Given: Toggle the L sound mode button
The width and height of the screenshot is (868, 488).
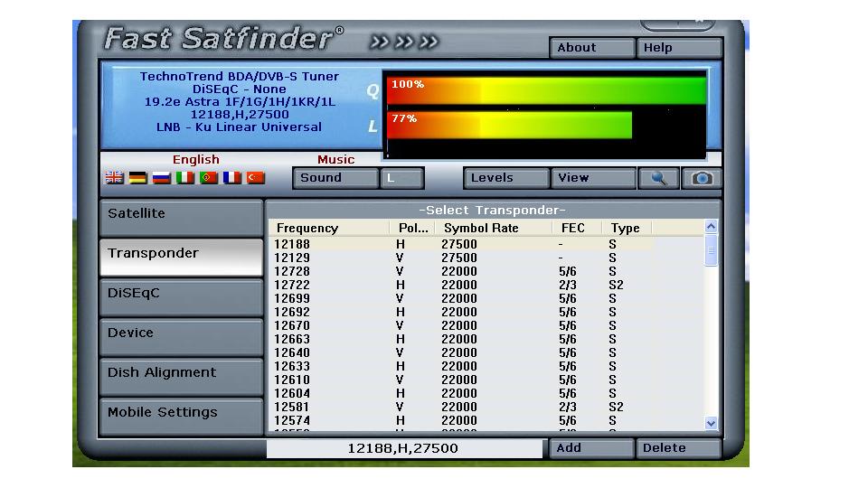Looking at the screenshot, I should point(401,178).
